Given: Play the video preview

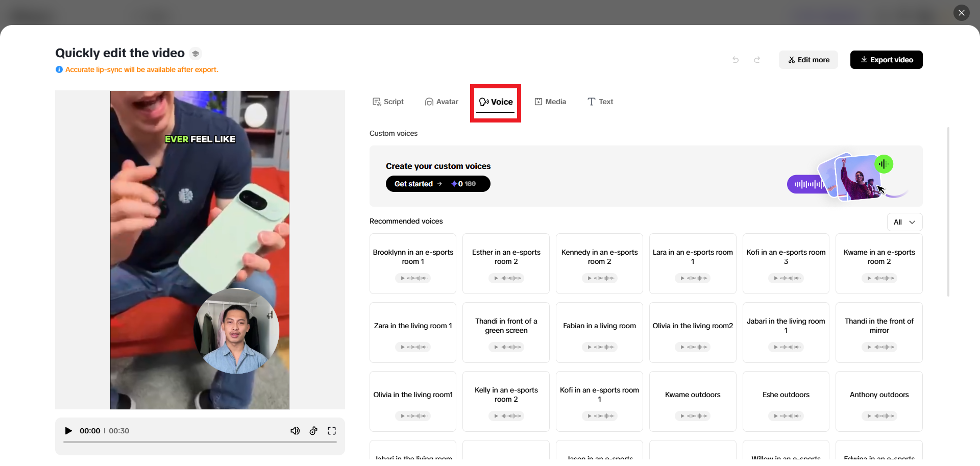Looking at the screenshot, I should click(x=68, y=431).
